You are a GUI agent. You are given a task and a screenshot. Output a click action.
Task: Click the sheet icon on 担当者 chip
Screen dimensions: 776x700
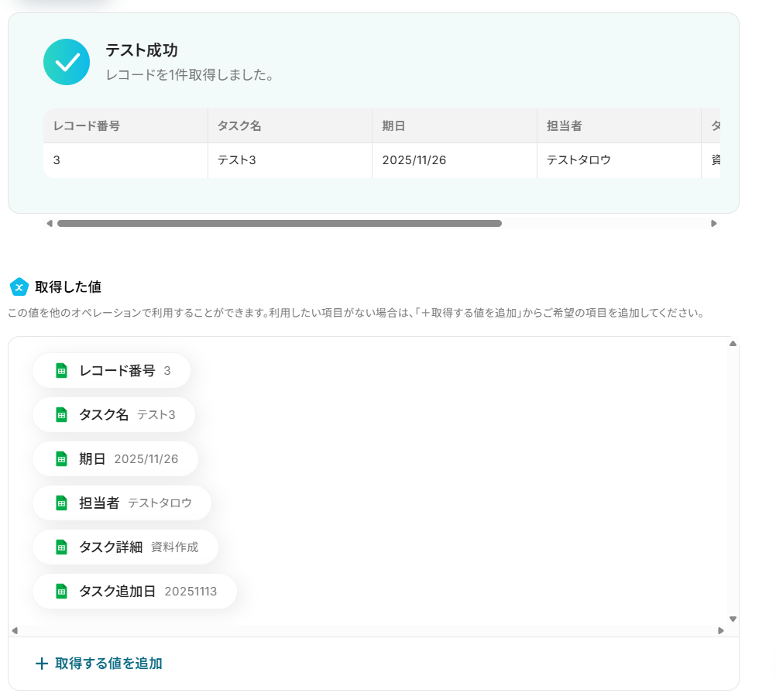coord(62,503)
